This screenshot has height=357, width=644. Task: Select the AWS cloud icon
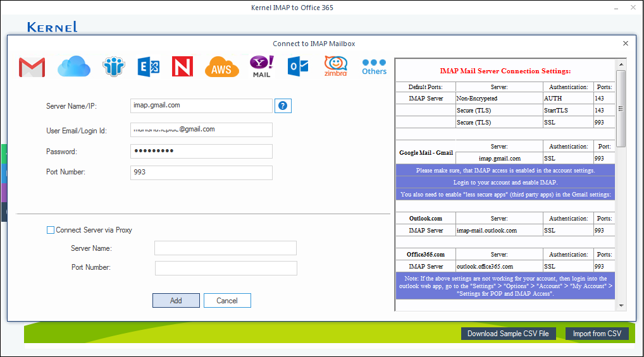pyautogui.click(x=222, y=67)
